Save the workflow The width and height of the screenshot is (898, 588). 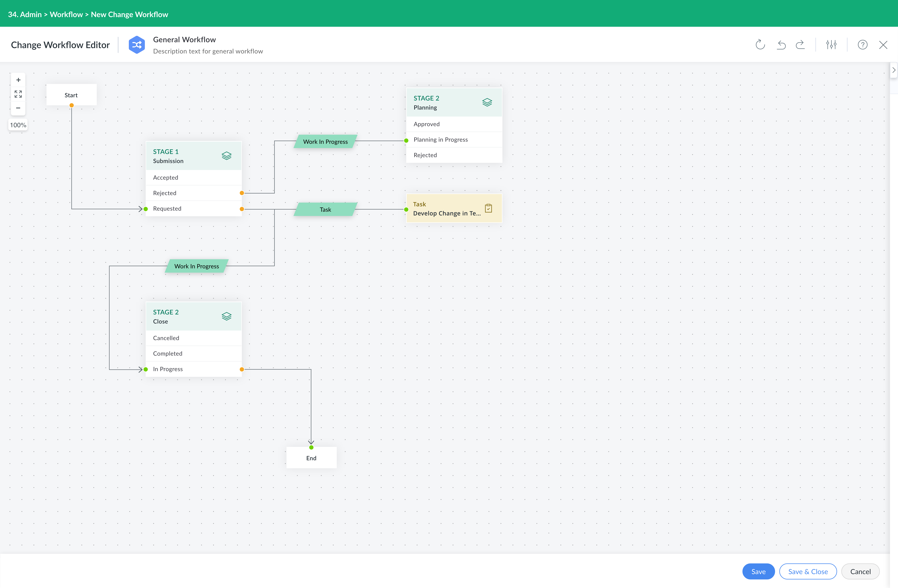(758, 571)
